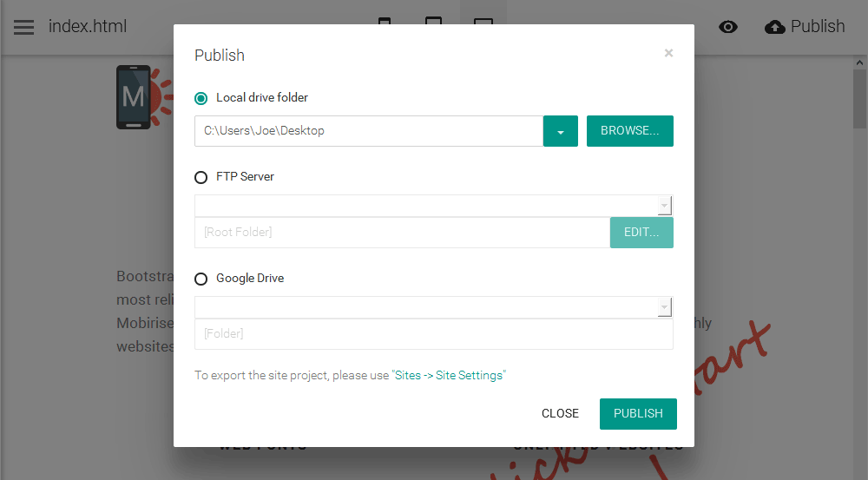This screenshot has width=868, height=480.
Task: Switch to desktop view
Action: [x=483, y=22]
